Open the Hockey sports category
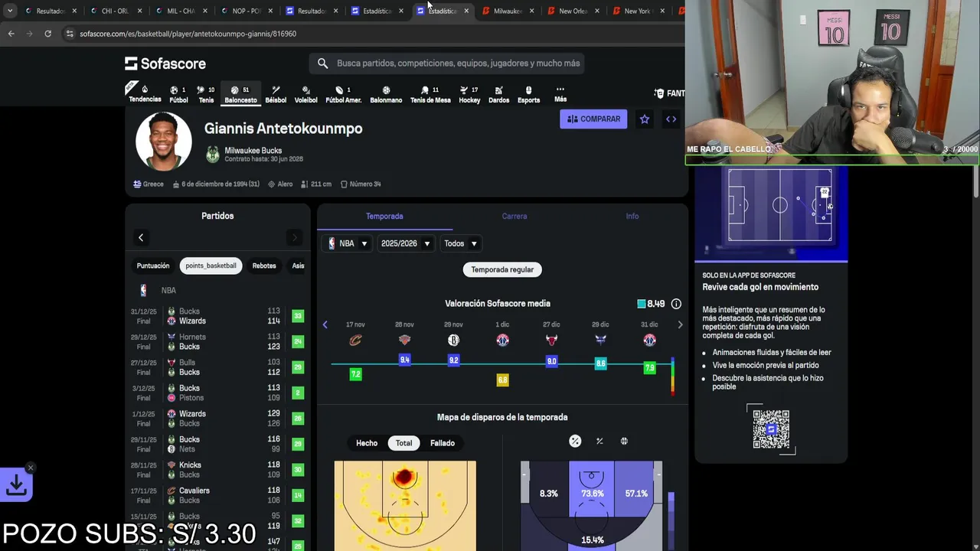Image resolution: width=980 pixels, height=551 pixels. 469,94
